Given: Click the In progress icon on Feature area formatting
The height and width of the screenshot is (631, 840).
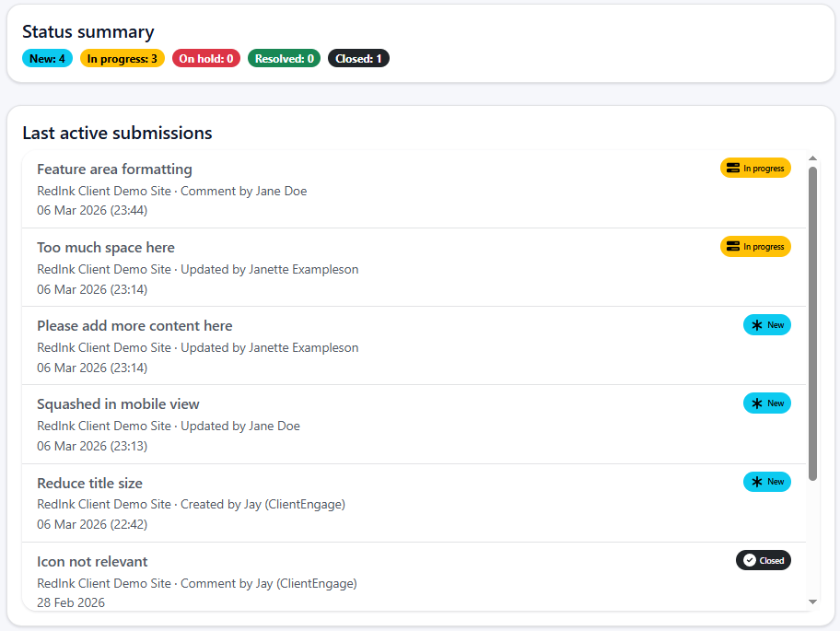Looking at the screenshot, I should point(733,169).
